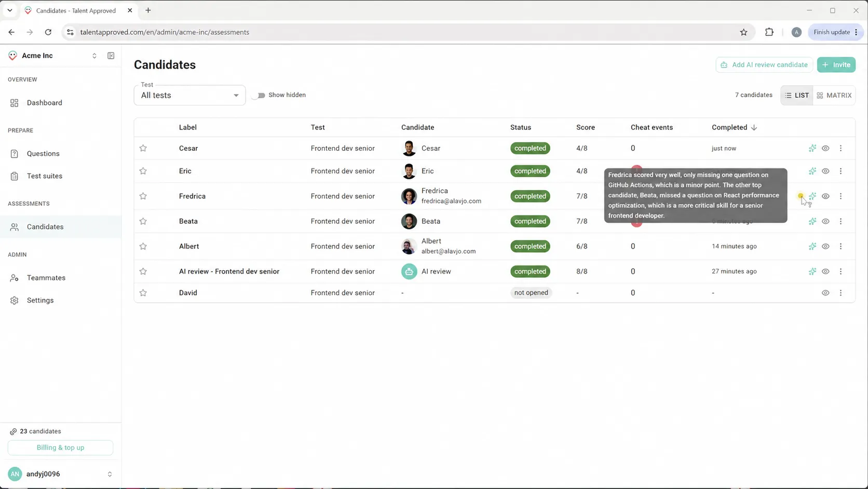868x489 pixels.
Task: Click the eye icon in Cesar's row
Action: [825, 148]
